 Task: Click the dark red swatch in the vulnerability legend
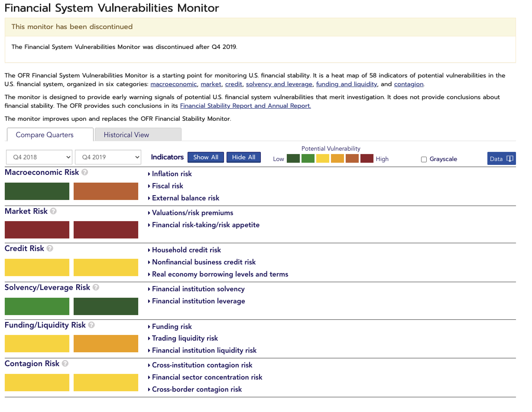(x=367, y=158)
